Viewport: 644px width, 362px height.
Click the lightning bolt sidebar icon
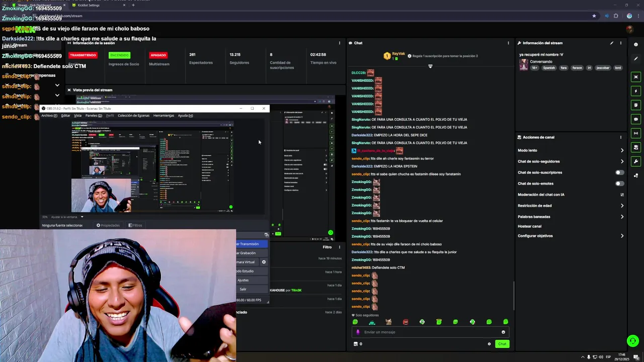pos(636,91)
